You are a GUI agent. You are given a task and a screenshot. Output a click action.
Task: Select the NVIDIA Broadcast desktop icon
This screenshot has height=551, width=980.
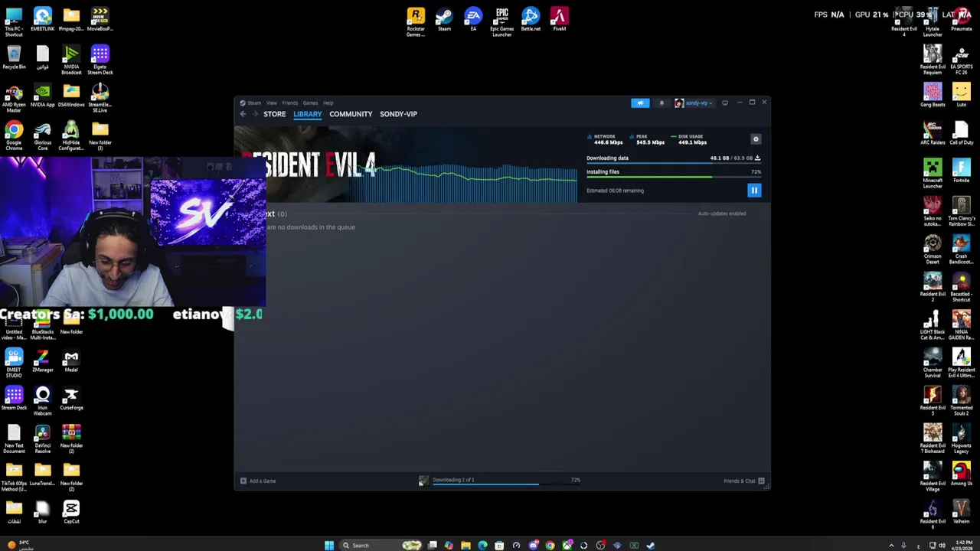[71, 60]
